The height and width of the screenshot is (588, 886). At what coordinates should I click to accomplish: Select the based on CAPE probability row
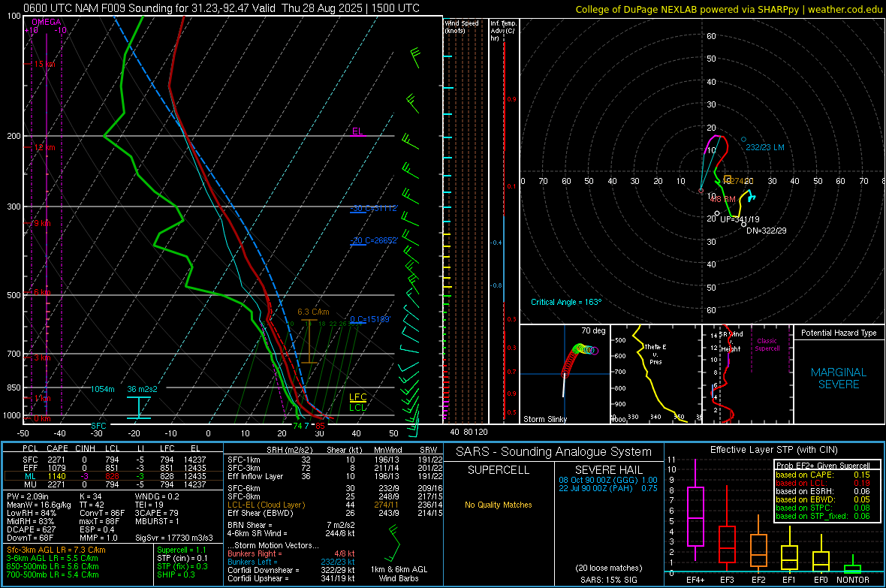(x=823, y=475)
